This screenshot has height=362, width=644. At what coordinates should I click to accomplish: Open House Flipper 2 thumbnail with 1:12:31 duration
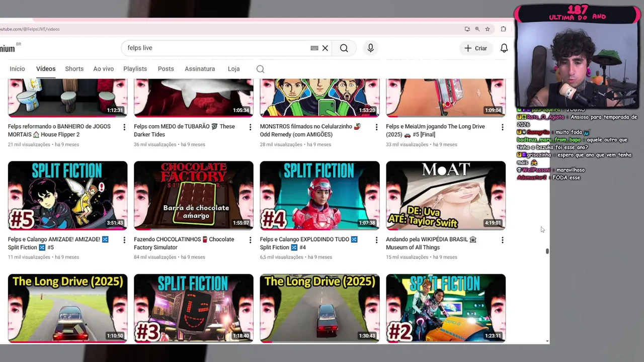(67, 98)
